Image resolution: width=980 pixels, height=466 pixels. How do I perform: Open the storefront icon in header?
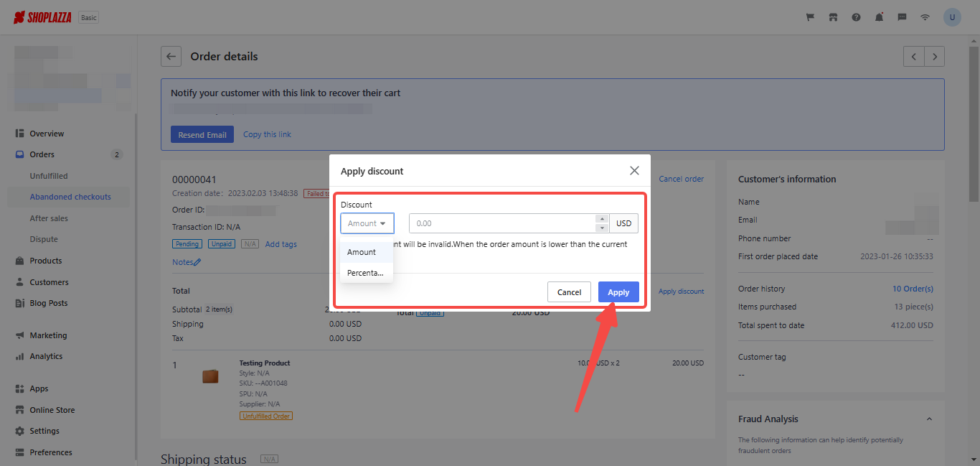(x=833, y=17)
